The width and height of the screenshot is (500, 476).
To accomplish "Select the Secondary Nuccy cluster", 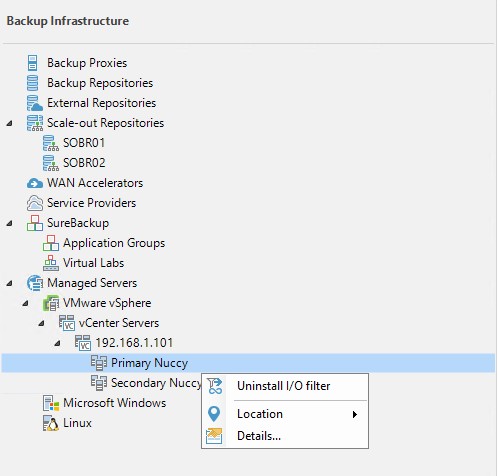I will (156, 383).
